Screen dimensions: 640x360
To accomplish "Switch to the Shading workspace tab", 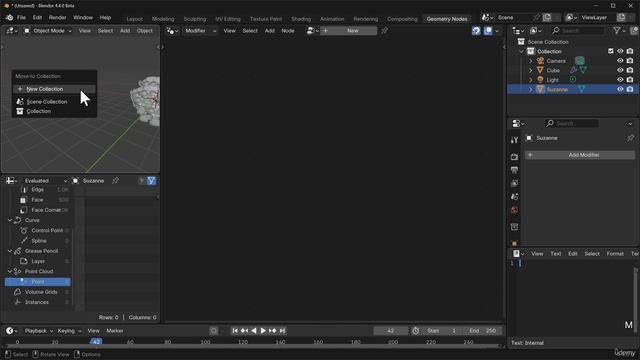I will [301, 19].
